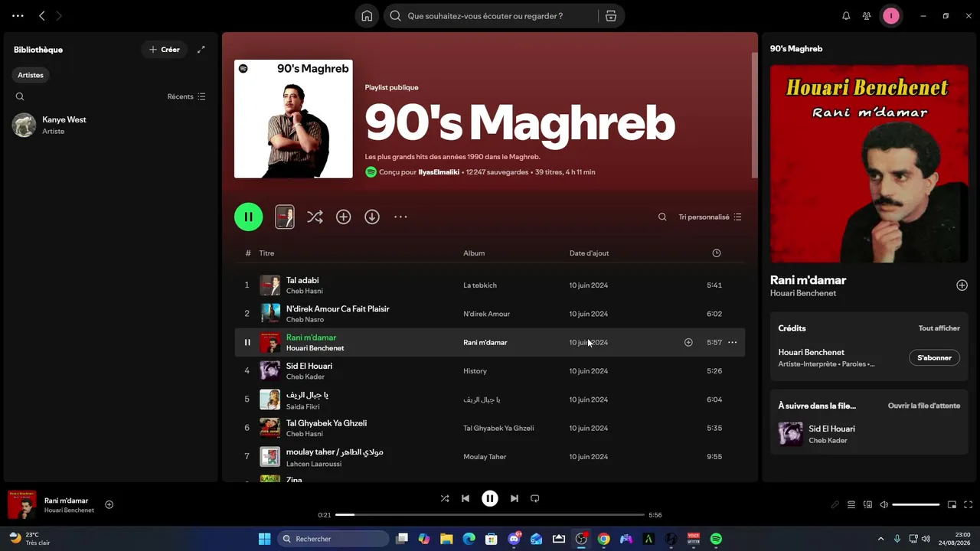Image resolution: width=980 pixels, height=551 pixels.
Task: Skip to the next track
Action: (x=514, y=498)
